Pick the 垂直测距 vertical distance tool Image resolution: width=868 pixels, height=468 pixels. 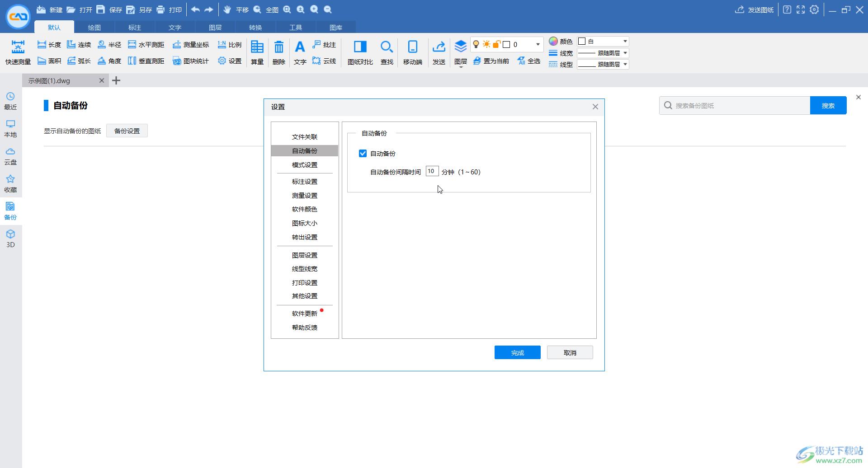pos(146,61)
